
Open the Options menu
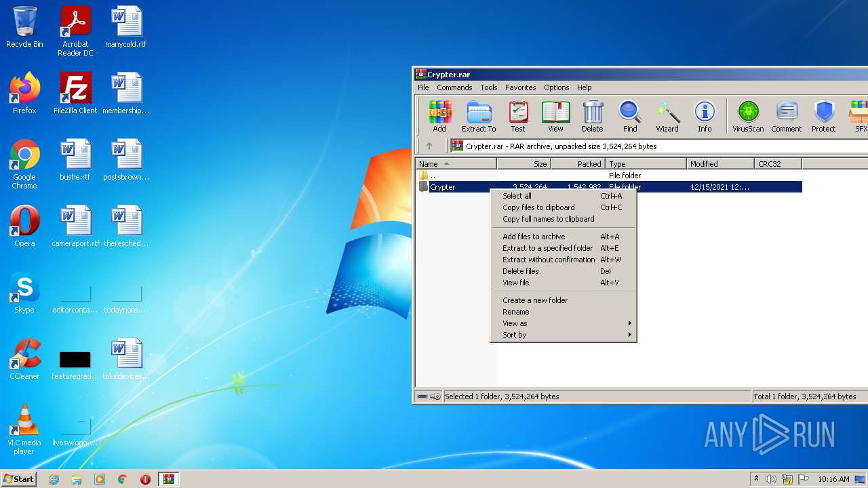(557, 87)
